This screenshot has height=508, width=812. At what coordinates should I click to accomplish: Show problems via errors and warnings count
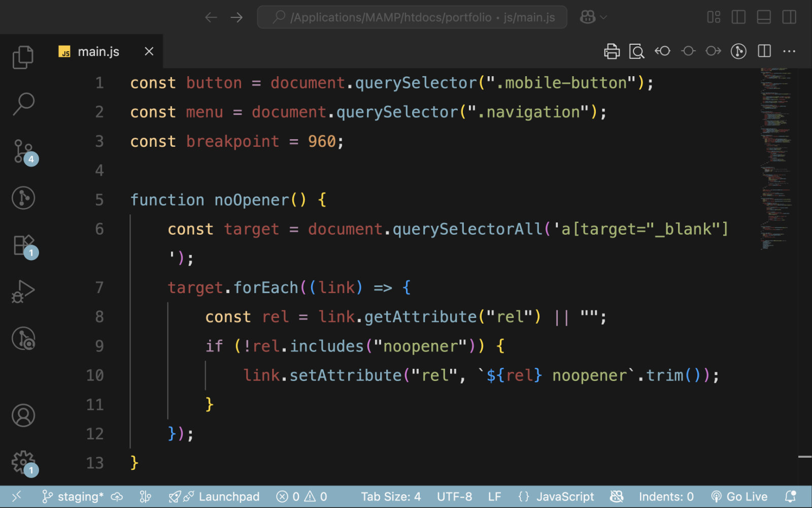301,496
